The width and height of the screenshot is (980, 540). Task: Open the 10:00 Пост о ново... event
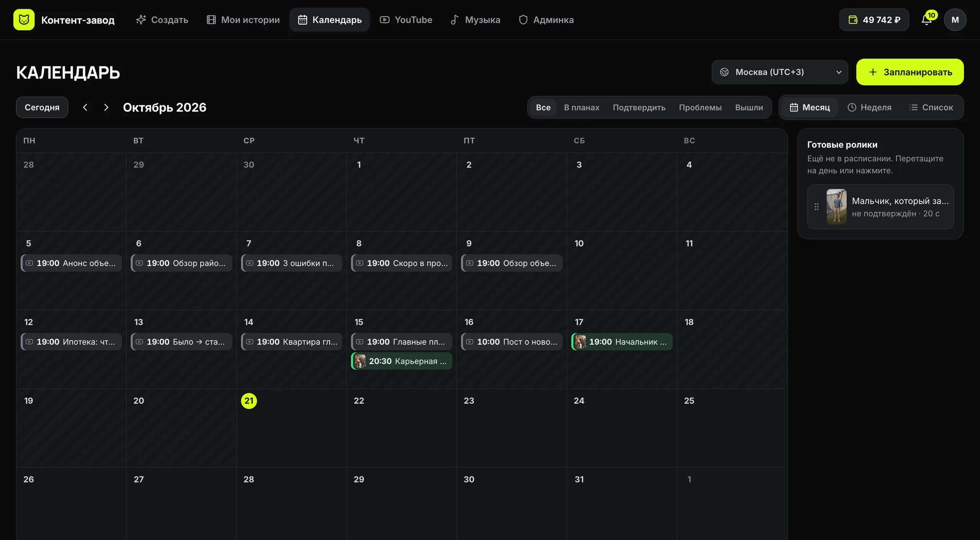512,342
